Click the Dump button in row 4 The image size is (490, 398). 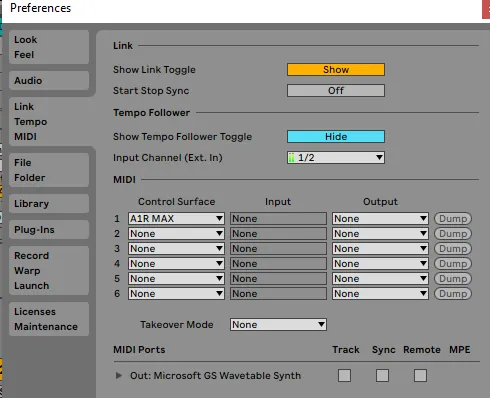coord(453,263)
